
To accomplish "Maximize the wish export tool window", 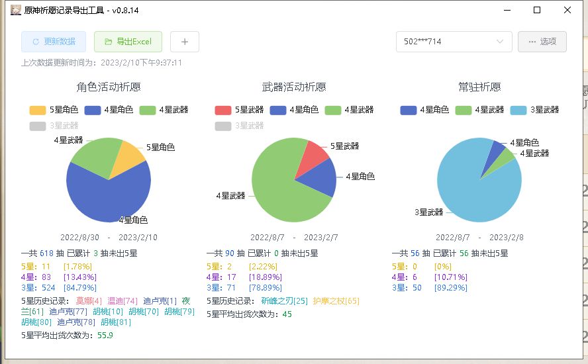I will pyautogui.click(x=537, y=10).
